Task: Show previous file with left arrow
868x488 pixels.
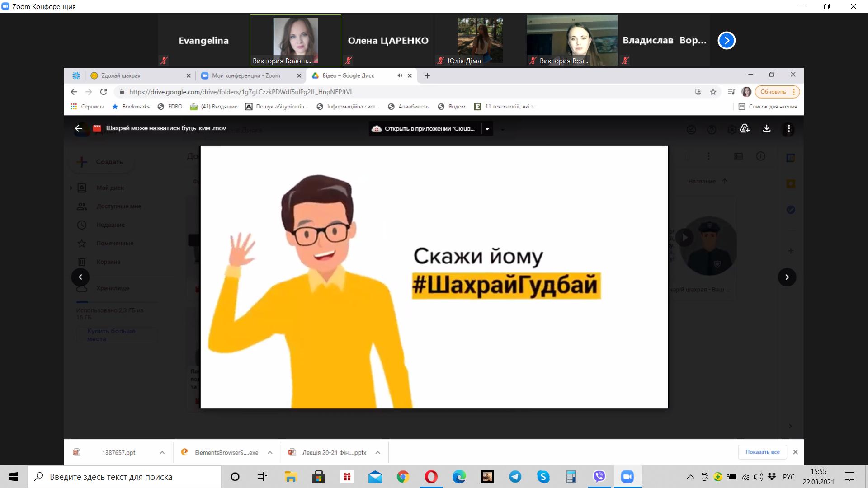Action: (x=80, y=277)
